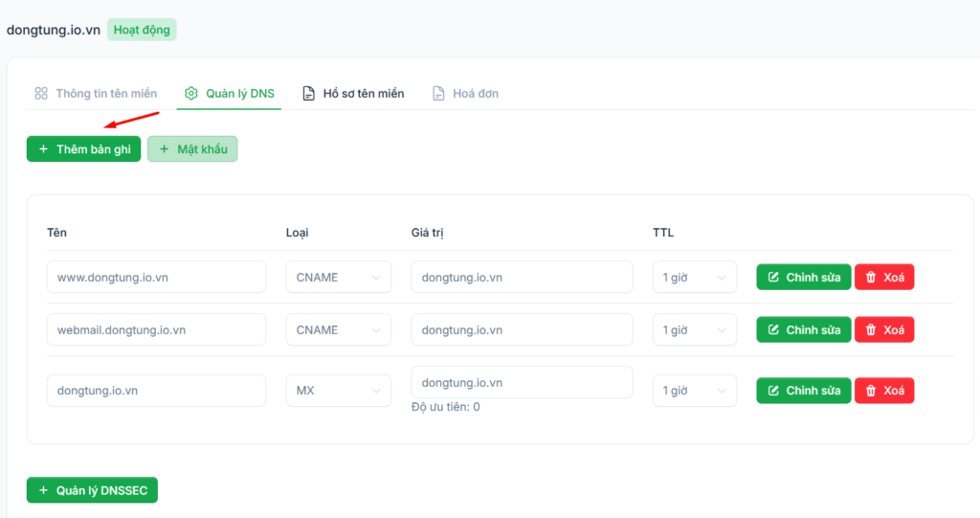Click the plus icon on Thêm bản ghi

point(43,149)
